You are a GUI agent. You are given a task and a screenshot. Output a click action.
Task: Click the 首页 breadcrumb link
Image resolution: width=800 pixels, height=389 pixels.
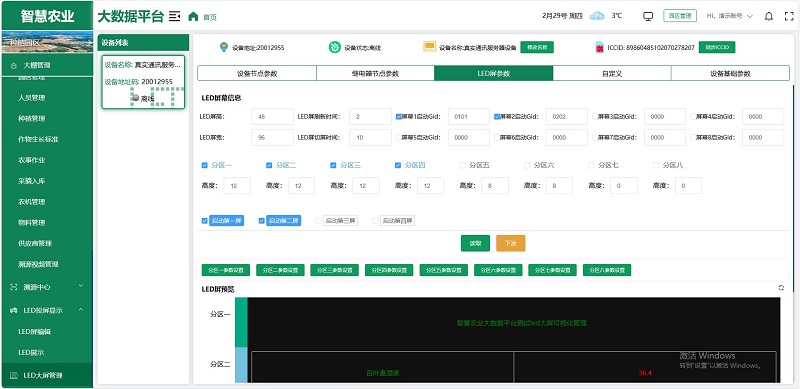click(210, 17)
